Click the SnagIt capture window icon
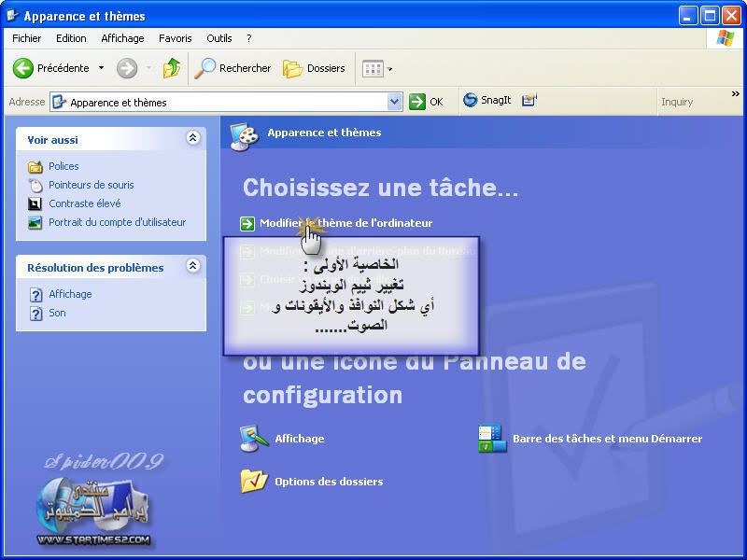This screenshot has height=560, width=747. (529, 100)
